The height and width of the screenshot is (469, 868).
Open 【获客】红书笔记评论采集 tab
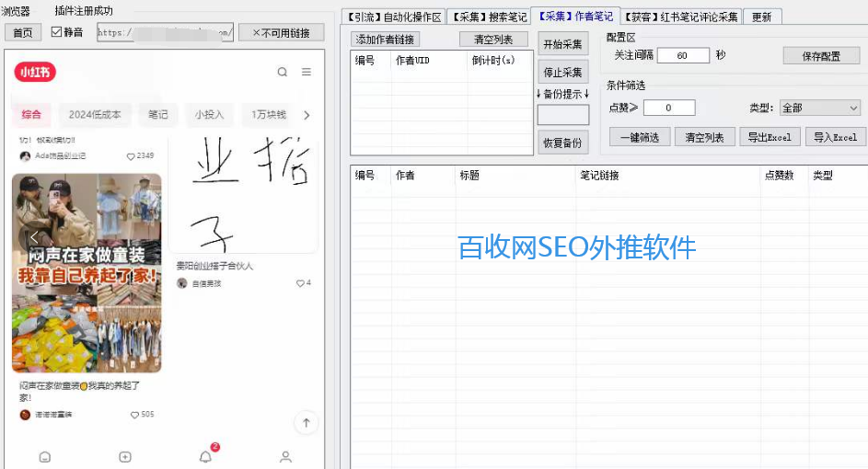click(681, 17)
